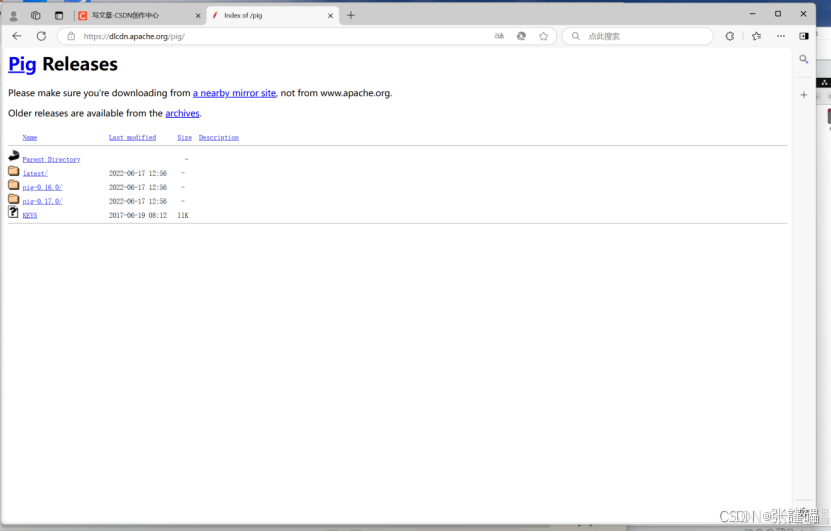Open the profile avatar icon

14,15
